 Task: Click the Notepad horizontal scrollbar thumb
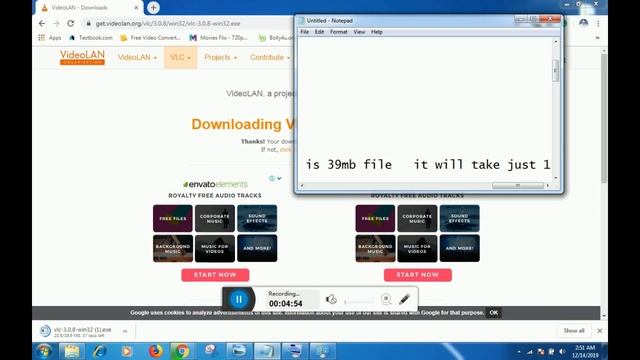518,185
